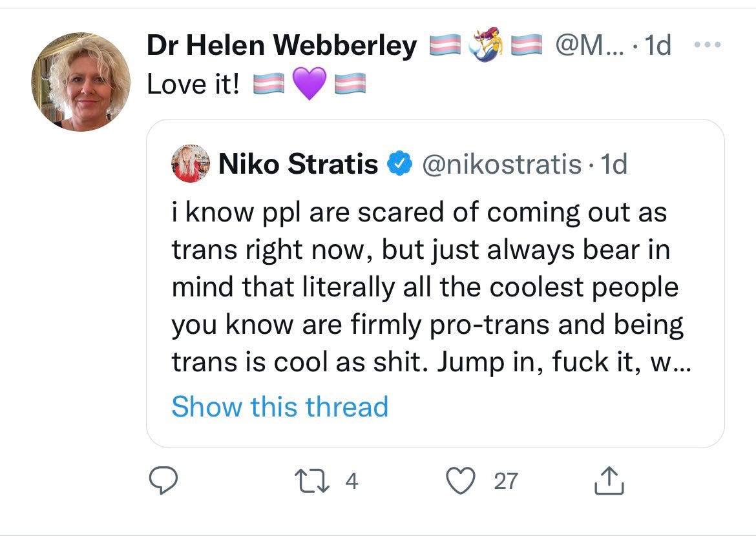Open Niko Stratis small avatar

[191, 163]
